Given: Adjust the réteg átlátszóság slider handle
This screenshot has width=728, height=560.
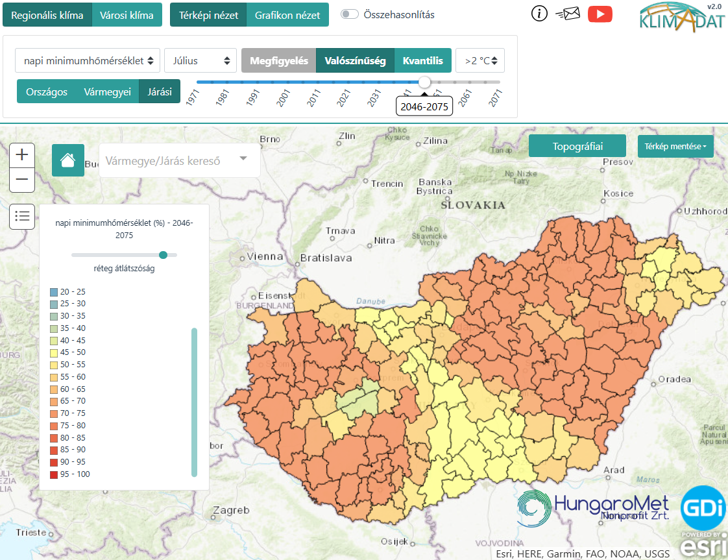Looking at the screenshot, I should pos(163,255).
